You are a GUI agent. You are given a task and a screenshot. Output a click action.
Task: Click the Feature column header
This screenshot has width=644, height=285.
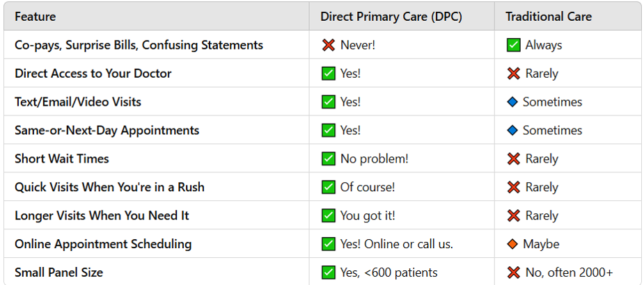click(x=35, y=17)
